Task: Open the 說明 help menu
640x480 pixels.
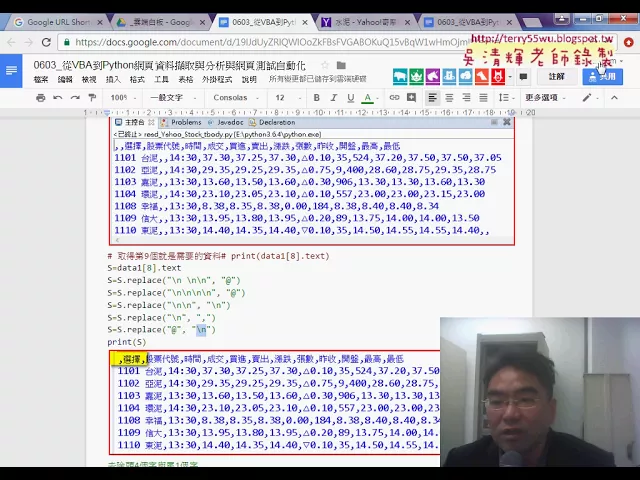Action: (x=249, y=79)
